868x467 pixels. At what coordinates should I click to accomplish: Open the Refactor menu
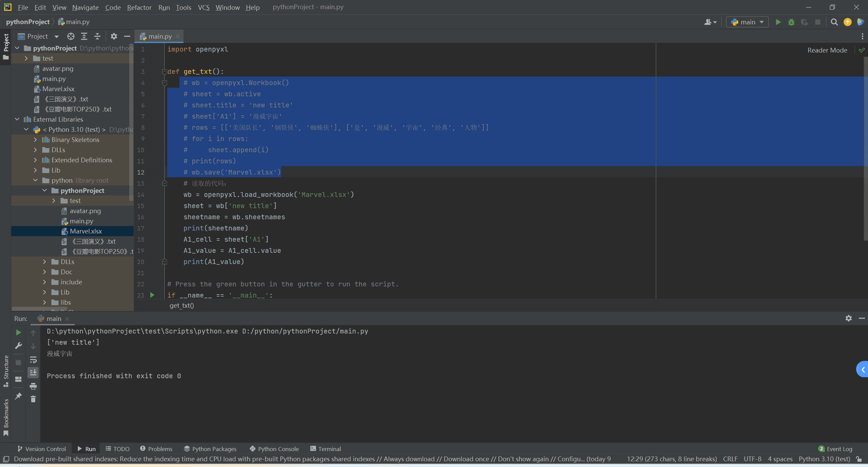pos(139,7)
